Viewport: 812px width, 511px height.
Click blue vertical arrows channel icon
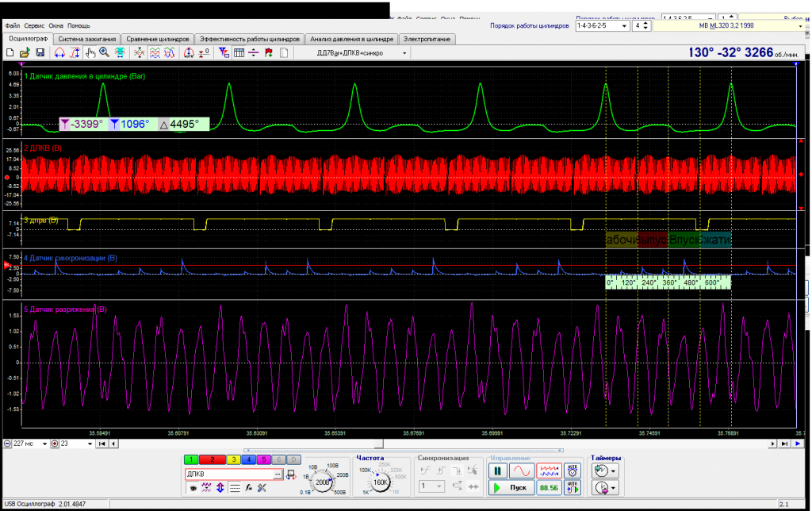pyautogui.click(x=220, y=488)
